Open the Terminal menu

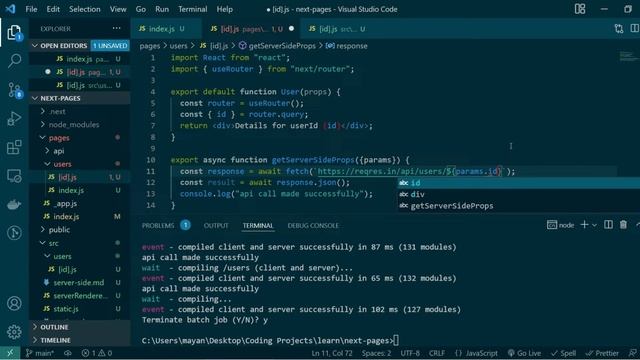(x=192, y=9)
